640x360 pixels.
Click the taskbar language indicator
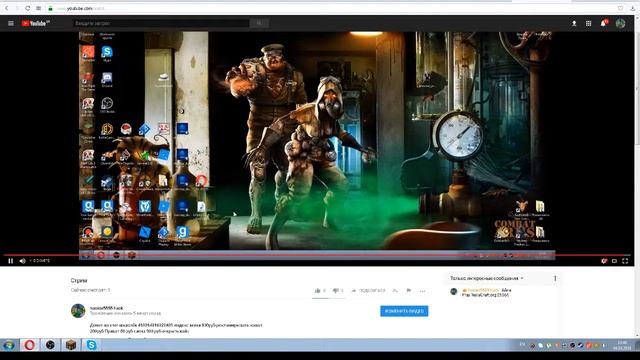(x=522, y=345)
